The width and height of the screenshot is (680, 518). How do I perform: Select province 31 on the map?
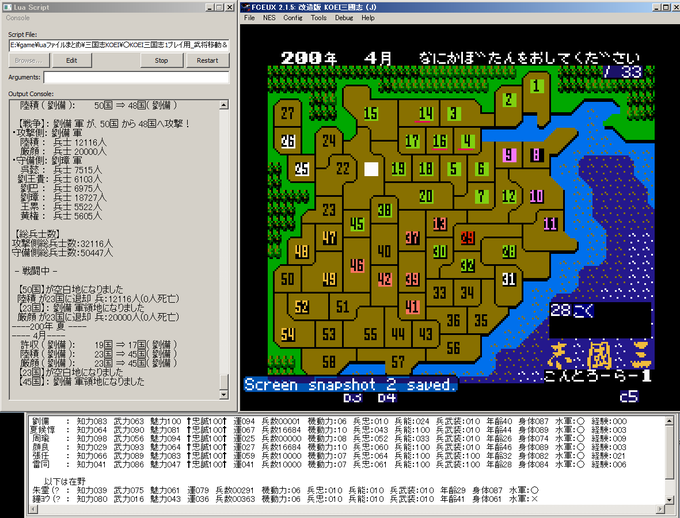click(509, 279)
